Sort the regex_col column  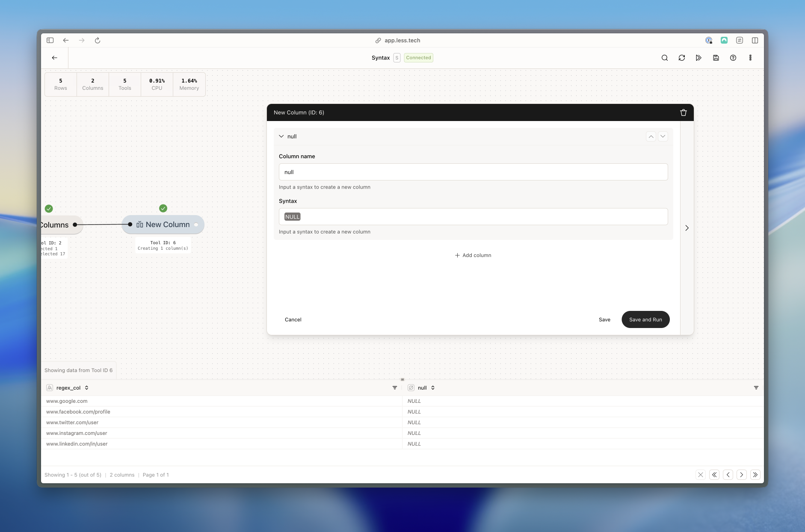pyautogui.click(x=86, y=388)
